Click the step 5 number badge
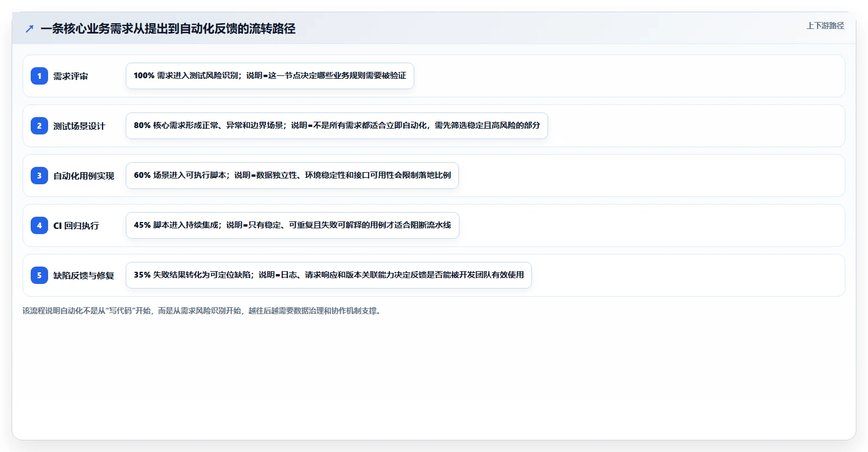The image size is (868, 452). pyautogui.click(x=39, y=275)
